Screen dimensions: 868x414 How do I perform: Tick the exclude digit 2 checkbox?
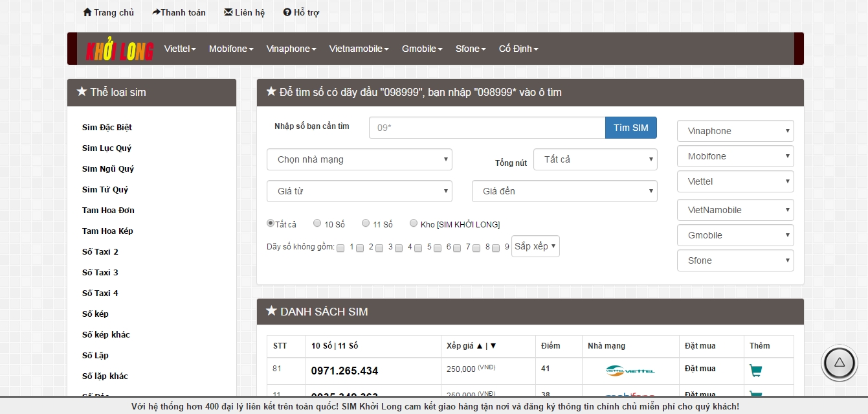click(360, 247)
